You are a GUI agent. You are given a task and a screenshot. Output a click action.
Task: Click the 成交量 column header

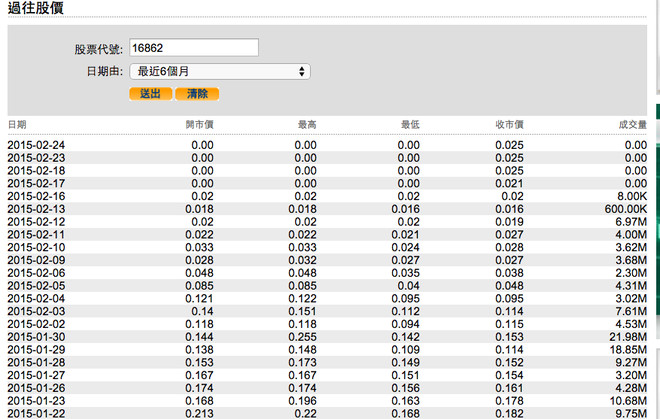coord(633,125)
